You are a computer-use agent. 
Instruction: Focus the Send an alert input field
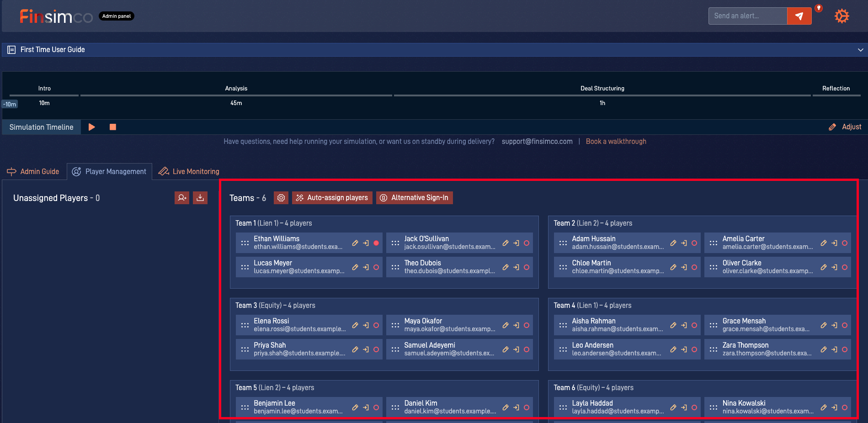[748, 16]
